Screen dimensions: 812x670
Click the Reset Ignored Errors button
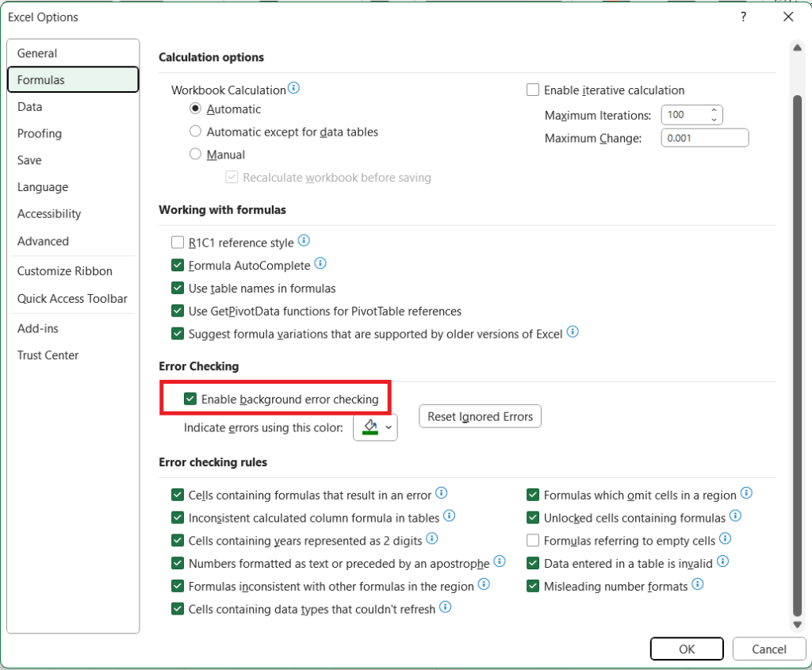tap(480, 415)
